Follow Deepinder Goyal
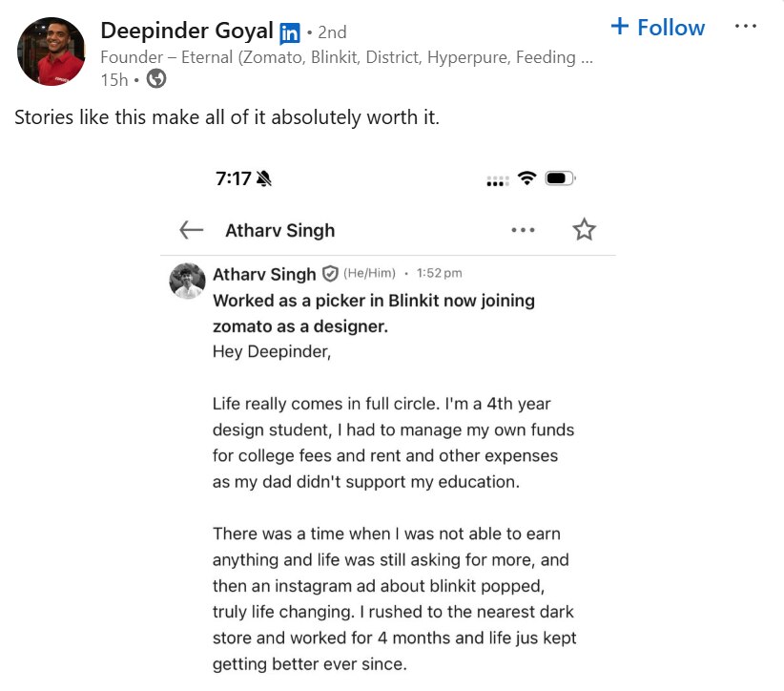Image resolution: width=784 pixels, height=691 pixels. (x=658, y=27)
